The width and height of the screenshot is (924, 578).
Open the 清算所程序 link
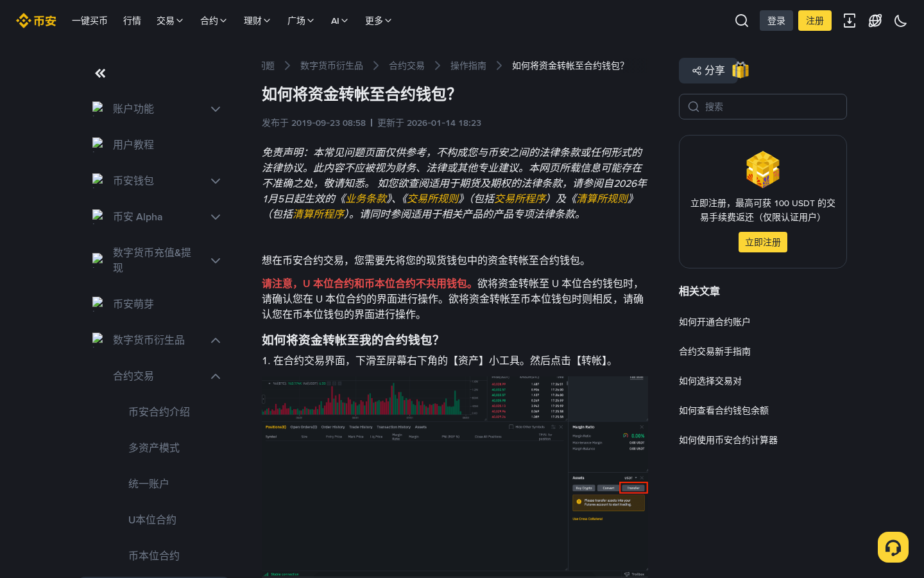click(319, 214)
